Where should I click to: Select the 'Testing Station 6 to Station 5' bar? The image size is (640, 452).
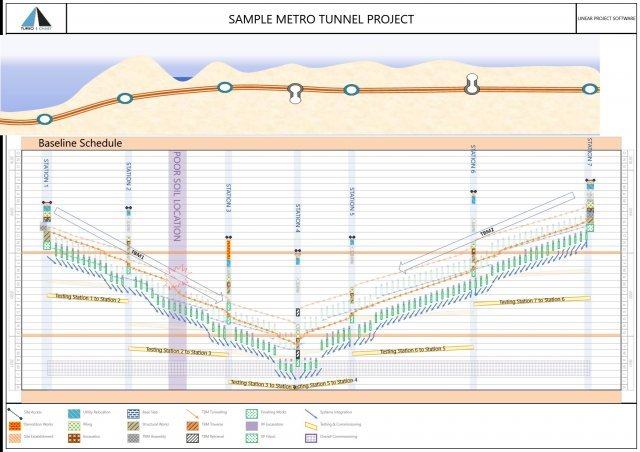coord(413,350)
